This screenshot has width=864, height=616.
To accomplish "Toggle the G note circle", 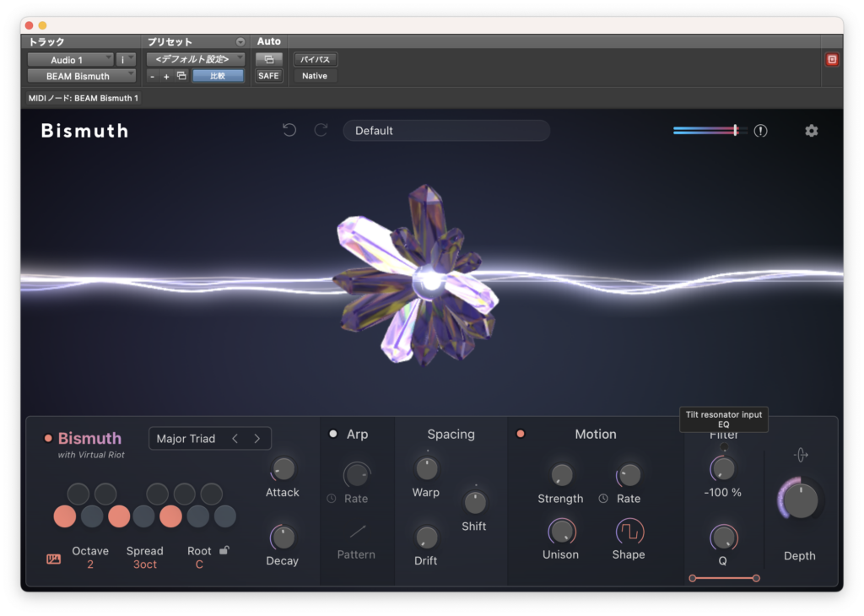I will point(170,516).
